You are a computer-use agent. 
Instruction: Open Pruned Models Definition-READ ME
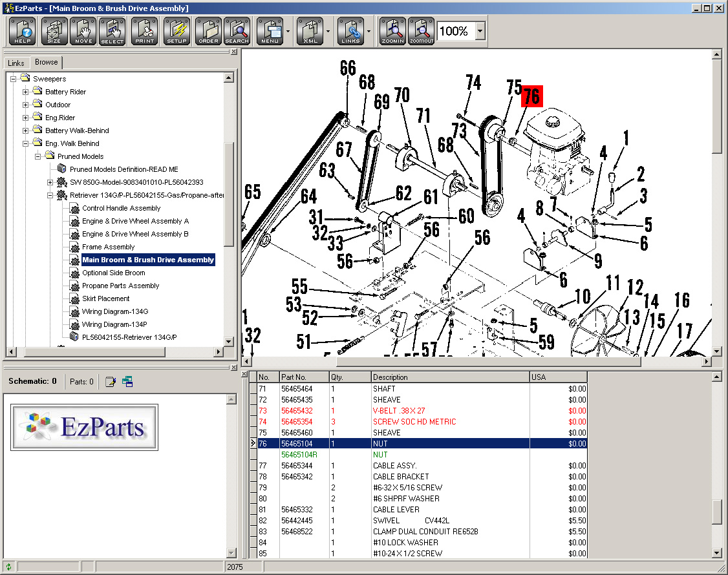point(124,169)
